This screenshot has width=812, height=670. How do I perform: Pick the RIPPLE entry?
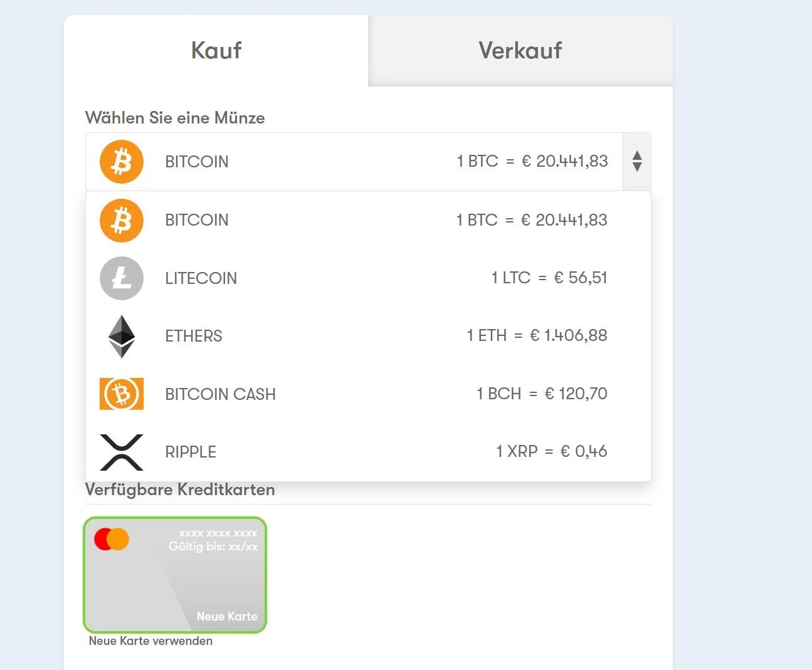368,452
